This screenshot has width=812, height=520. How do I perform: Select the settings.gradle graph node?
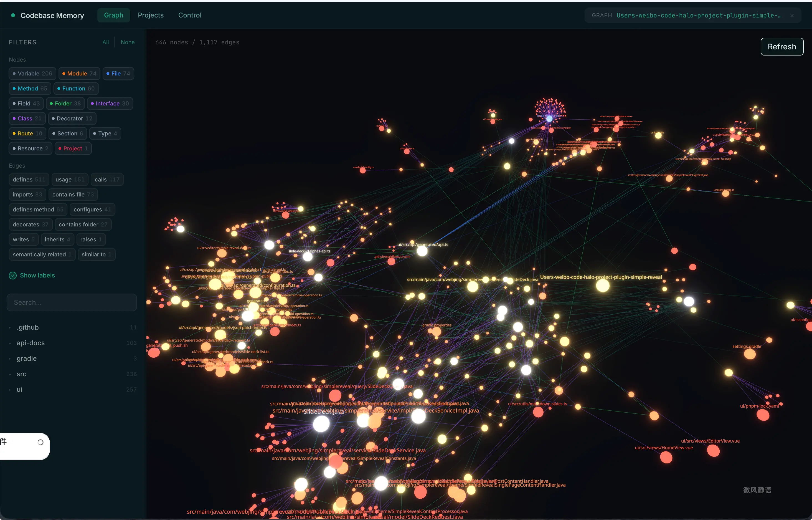[x=750, y=354]
